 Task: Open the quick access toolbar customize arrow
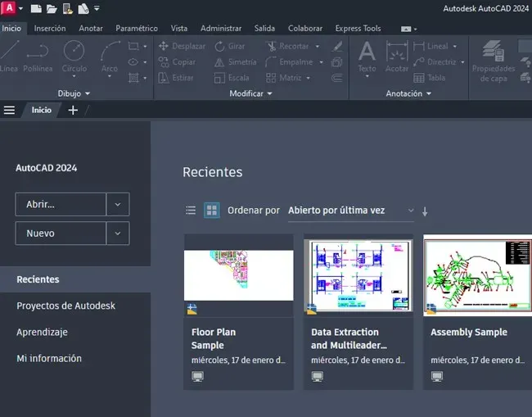coord(97,8)
